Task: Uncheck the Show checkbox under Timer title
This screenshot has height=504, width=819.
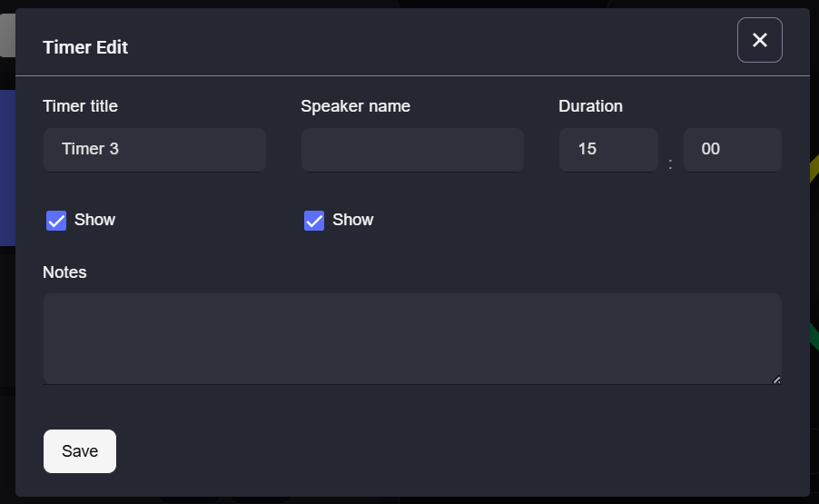Action: pos(56,221)
